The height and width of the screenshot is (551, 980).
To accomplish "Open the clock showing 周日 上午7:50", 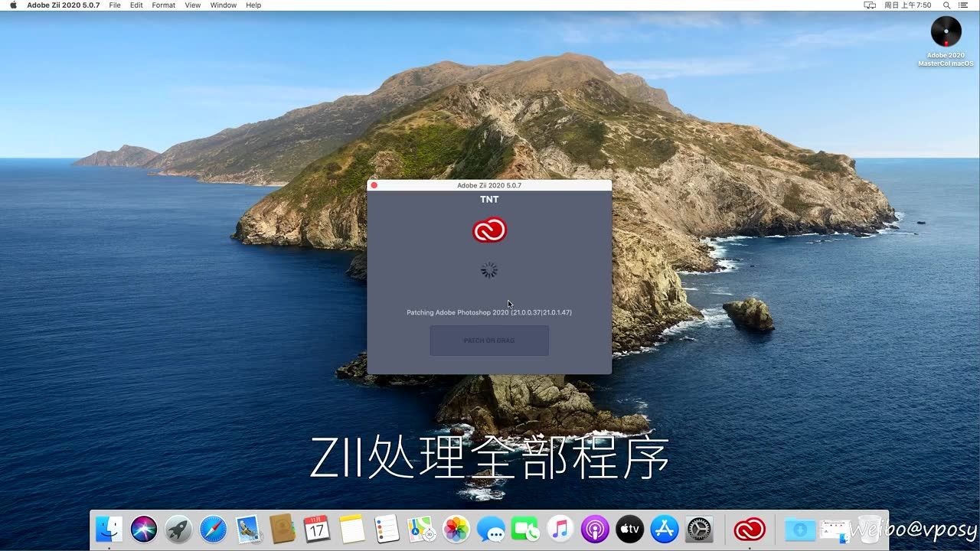I will tap(910, 5).
